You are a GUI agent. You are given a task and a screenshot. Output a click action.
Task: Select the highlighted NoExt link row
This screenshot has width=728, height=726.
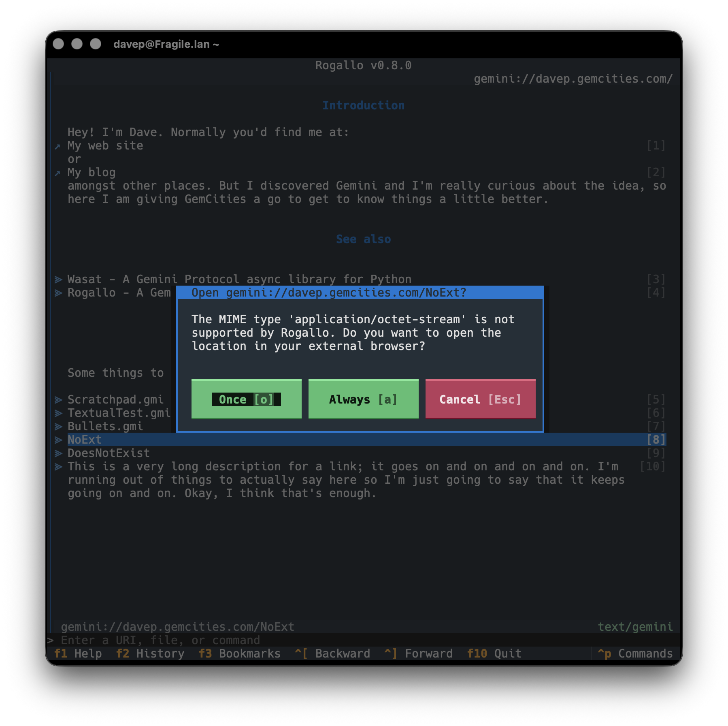360,440
